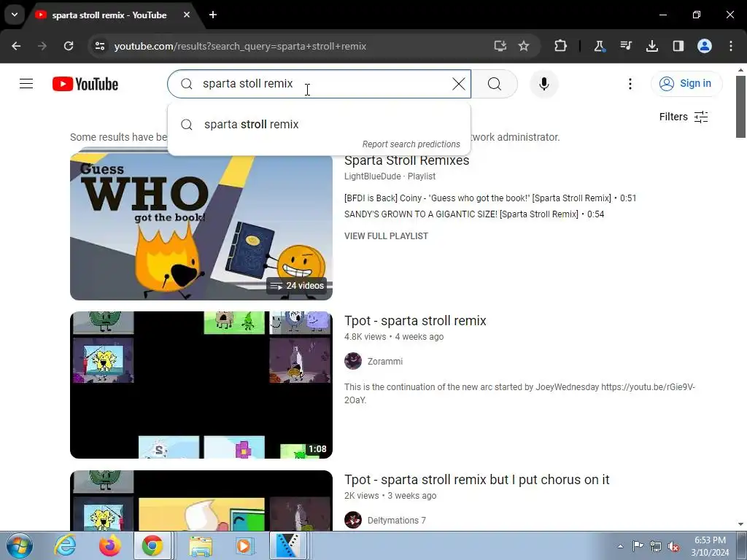747x560 pixels.
Task: Start voice search with microphone icon
Action: pos(543,84)
